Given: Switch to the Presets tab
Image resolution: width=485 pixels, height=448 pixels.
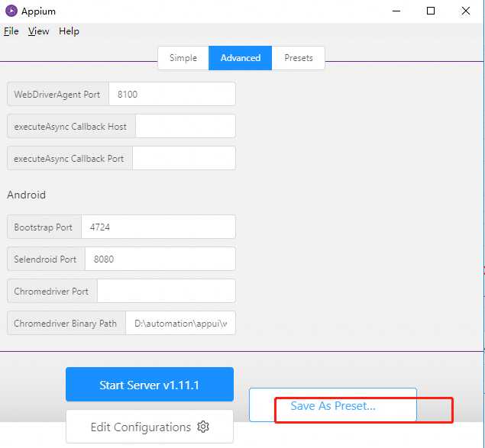Looking at the screenshot, I should 299,58.
